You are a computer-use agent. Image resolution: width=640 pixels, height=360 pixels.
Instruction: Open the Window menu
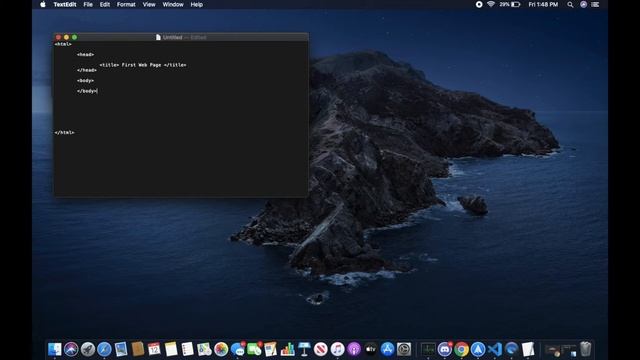[x=173, y=4]
